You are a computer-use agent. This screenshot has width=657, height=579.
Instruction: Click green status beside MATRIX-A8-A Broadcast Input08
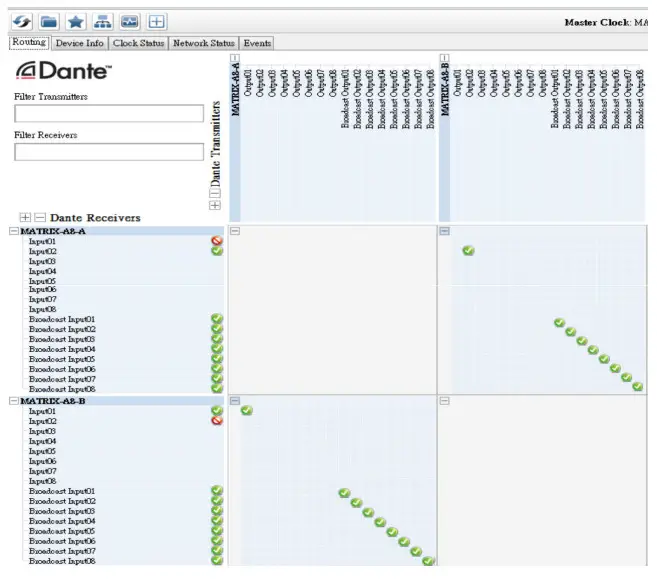click(217, 388)
